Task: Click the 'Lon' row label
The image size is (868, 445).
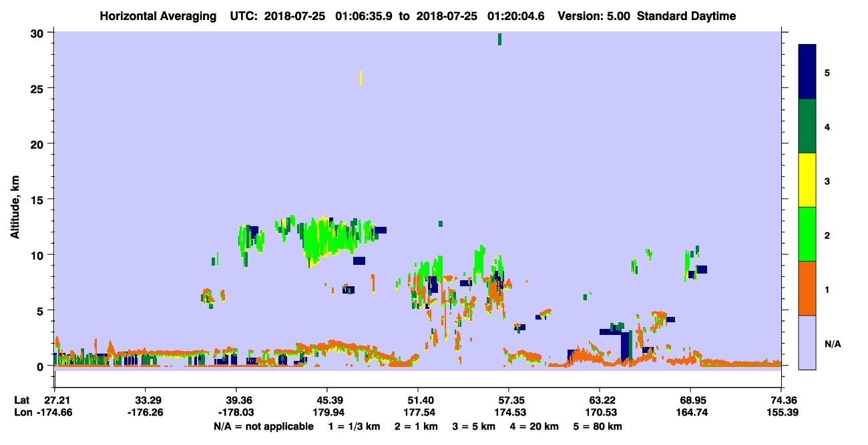Action: (23, 412)
